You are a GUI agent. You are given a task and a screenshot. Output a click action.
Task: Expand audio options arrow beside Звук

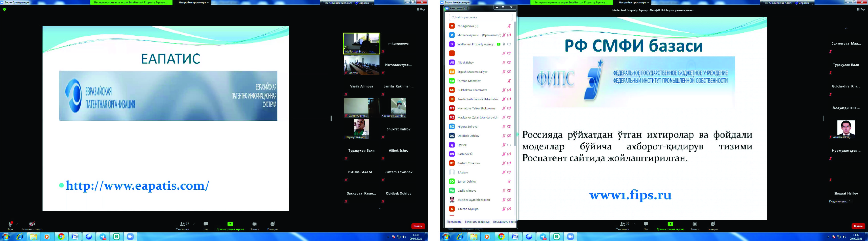17,224
